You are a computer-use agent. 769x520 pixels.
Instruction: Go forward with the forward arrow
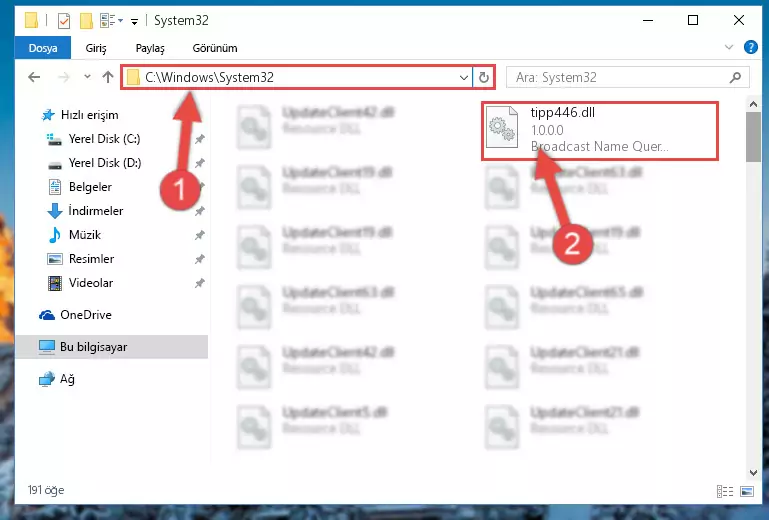[64, 77]
